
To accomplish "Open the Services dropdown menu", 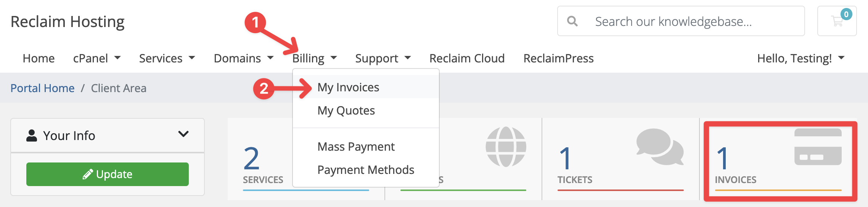I will click(167, 58).
